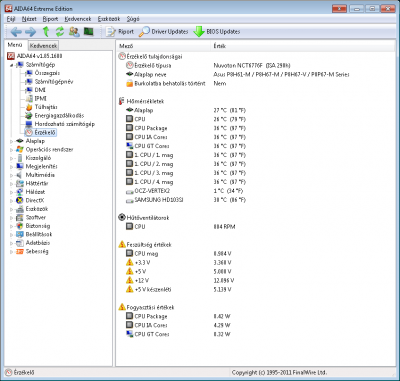
Task: Open BIOS Updates
Action: click(x=217, y=32)
